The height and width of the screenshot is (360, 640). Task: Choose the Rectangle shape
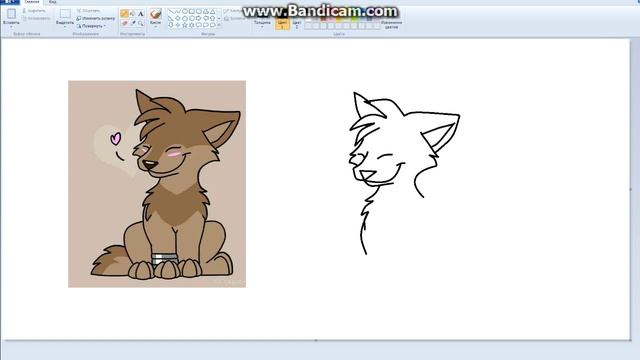[x=191, y=11]
